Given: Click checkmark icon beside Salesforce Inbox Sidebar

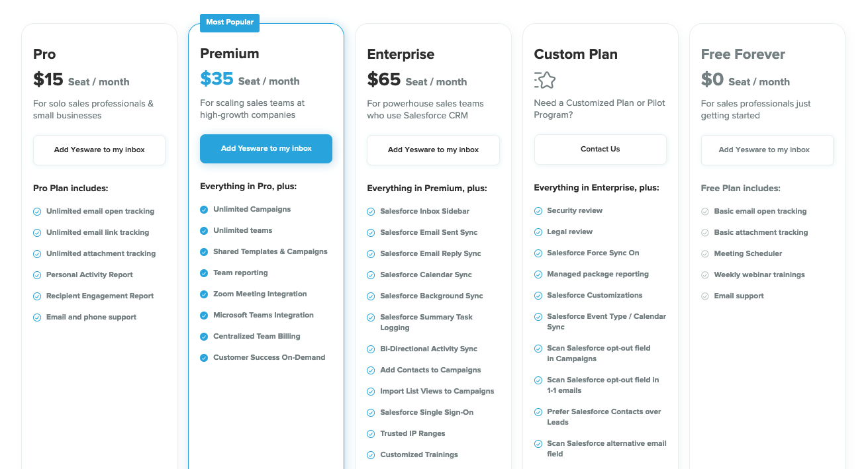Looking at the screenshot, I should pos(371,212).
